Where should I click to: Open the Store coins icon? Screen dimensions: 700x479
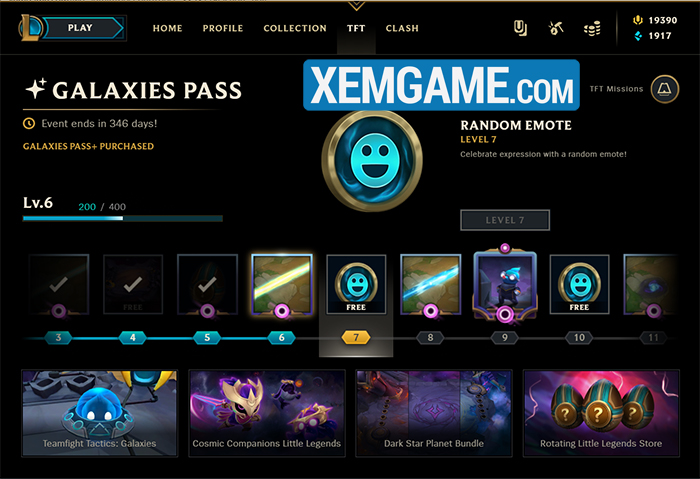592,29
